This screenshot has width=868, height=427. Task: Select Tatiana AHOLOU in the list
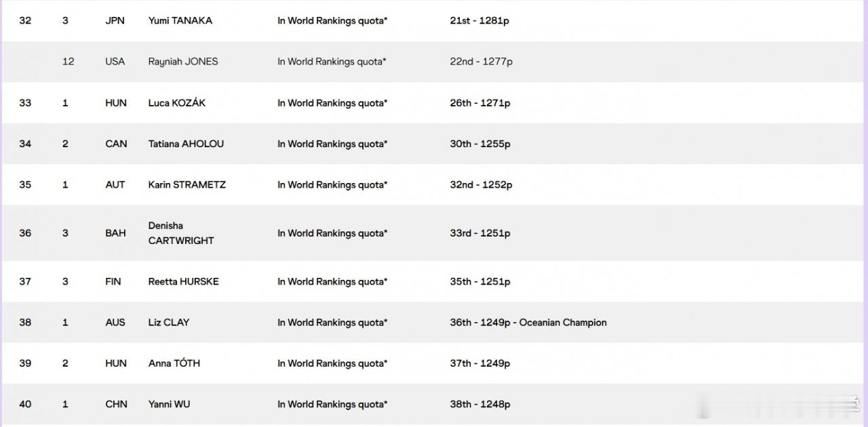click(186, 144)
